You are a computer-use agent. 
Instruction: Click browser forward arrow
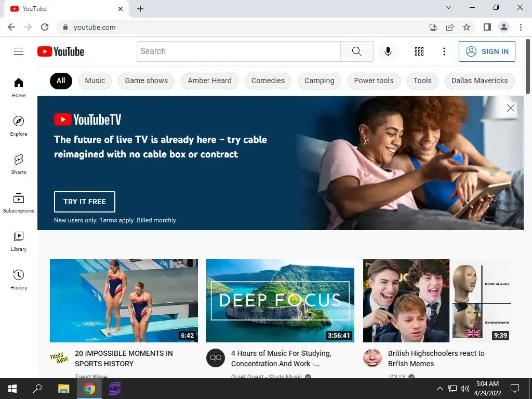tap(28, 27)
